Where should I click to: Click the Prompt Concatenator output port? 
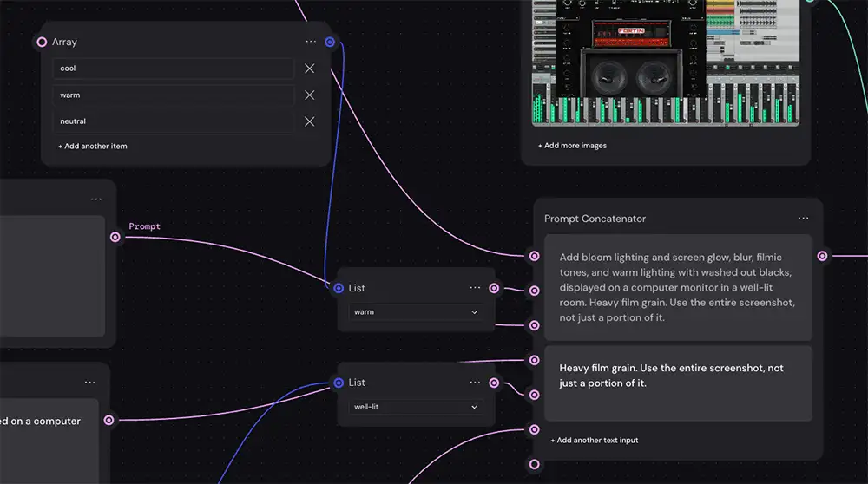823,256
